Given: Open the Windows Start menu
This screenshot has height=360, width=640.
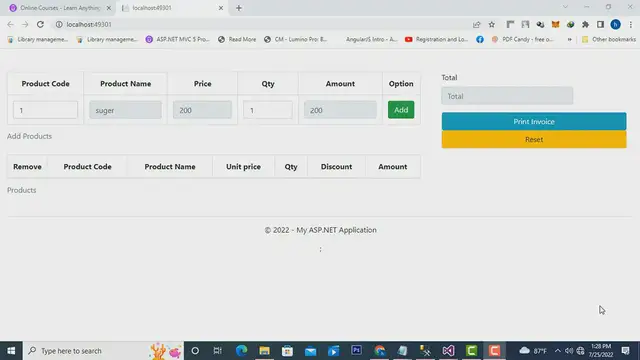Looking at the screenshot, I should point(11,351).
